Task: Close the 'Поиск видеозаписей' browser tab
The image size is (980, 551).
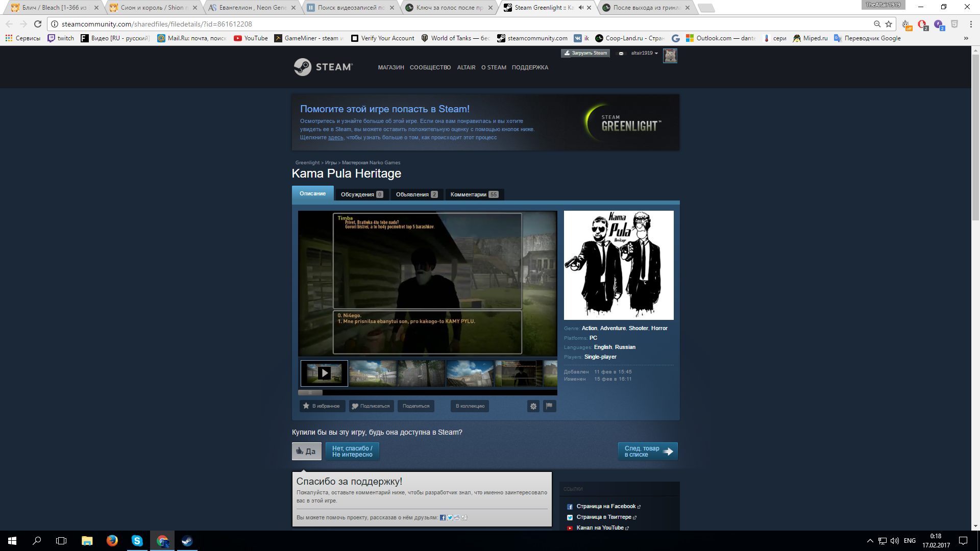Action: (x=391, y=8)
